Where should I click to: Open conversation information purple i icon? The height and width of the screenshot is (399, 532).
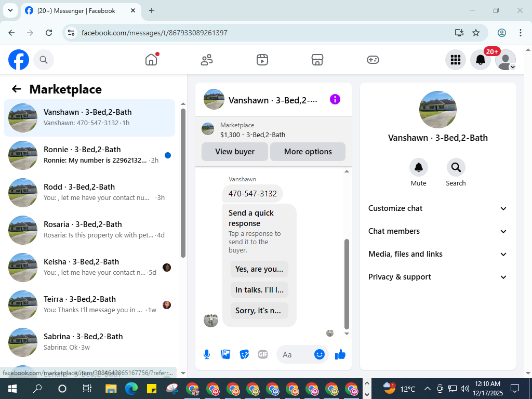(335, 99)
